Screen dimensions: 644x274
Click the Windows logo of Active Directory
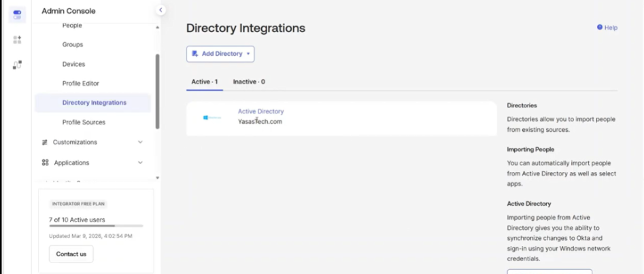(211, 118)
